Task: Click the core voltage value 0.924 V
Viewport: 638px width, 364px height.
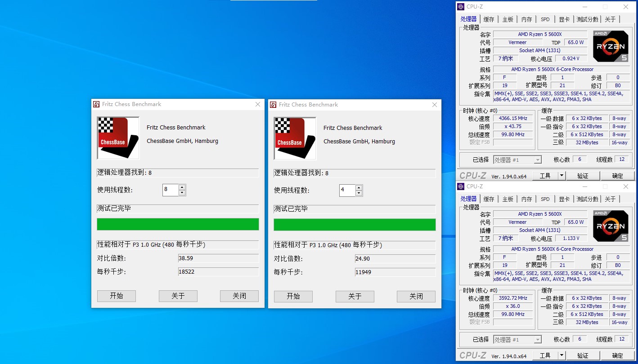Action: click(x=571, y=58)
